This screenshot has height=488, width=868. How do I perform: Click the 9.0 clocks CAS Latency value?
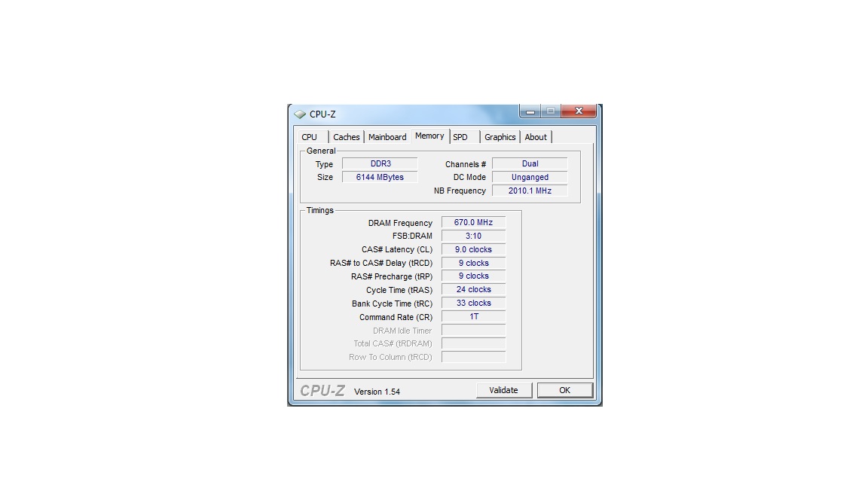(x=474, y=249)
